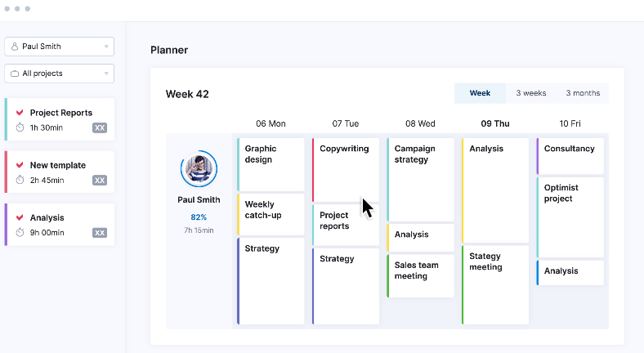Switch to the 3 weeks view tab

(531, 93)
